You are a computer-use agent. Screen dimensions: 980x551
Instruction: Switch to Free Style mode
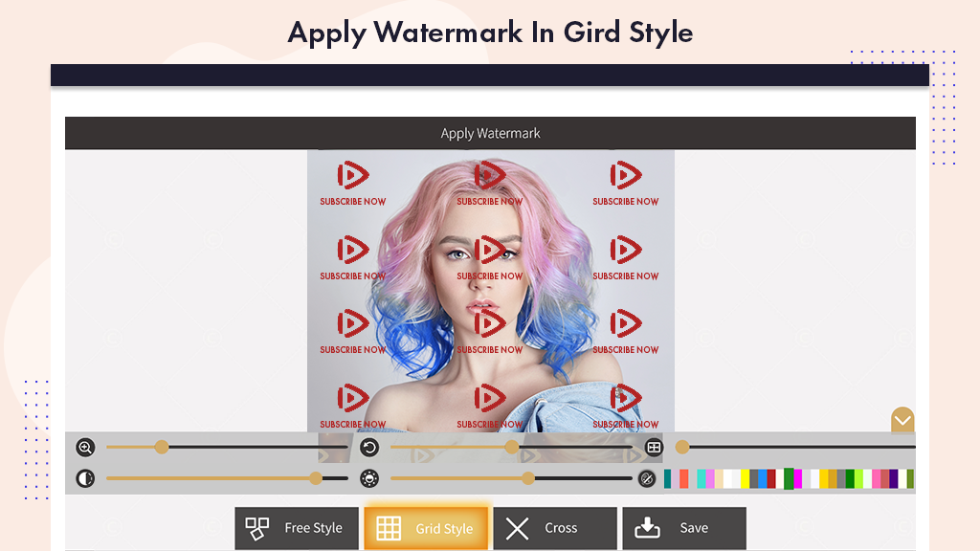click(x=297, y=528)
